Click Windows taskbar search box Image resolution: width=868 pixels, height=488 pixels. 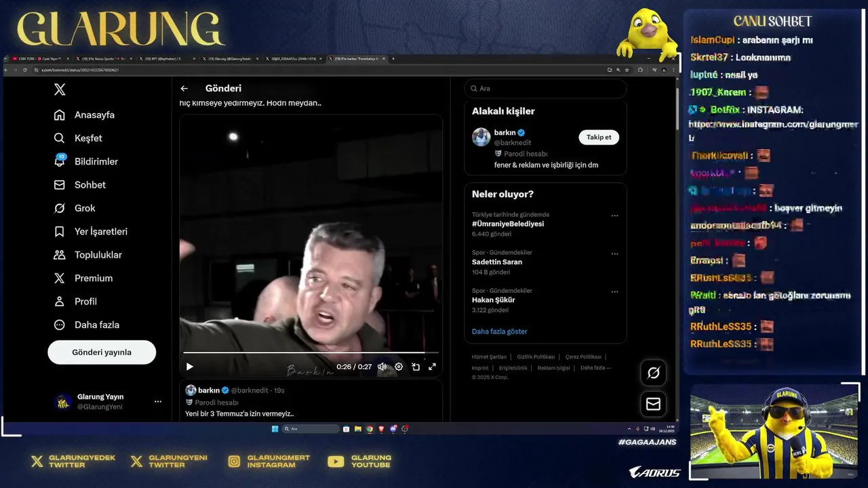point(311,428)
